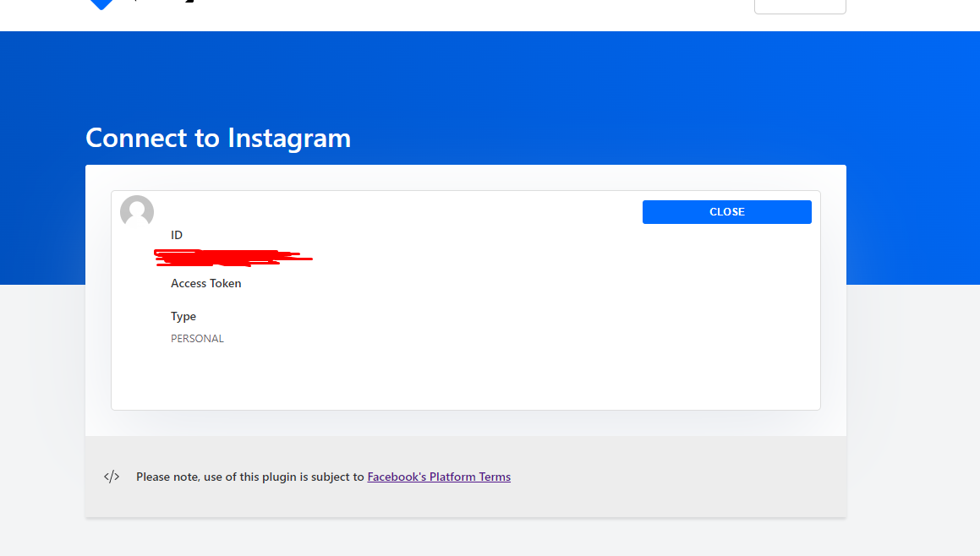Open Facebook's Platform Terms link
The height and width of the screenshot is (556, 980).
(x=439, y=477)
